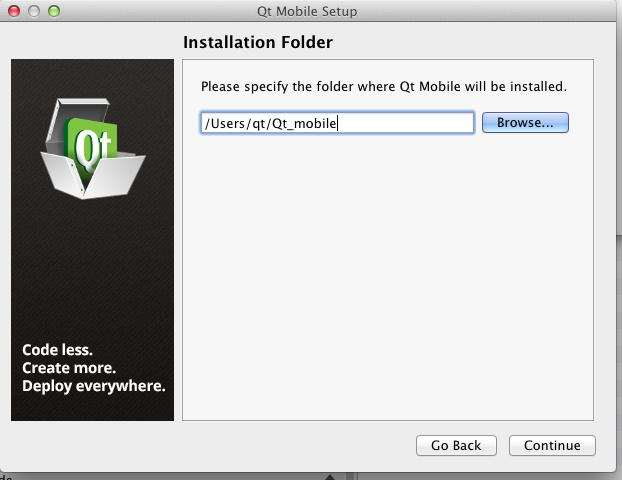Viewport: 622px width, 480px height.
Task: Click the "Please specify the folder" instruction text
Action: pyautogui.click(x=384, y=87)
